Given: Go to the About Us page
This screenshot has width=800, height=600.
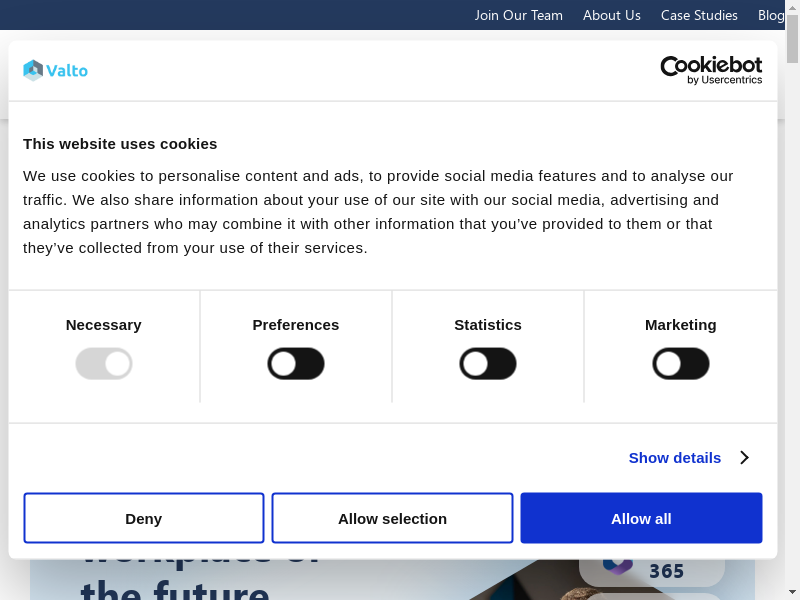Looking at the screenshot, I should [611, 15].
